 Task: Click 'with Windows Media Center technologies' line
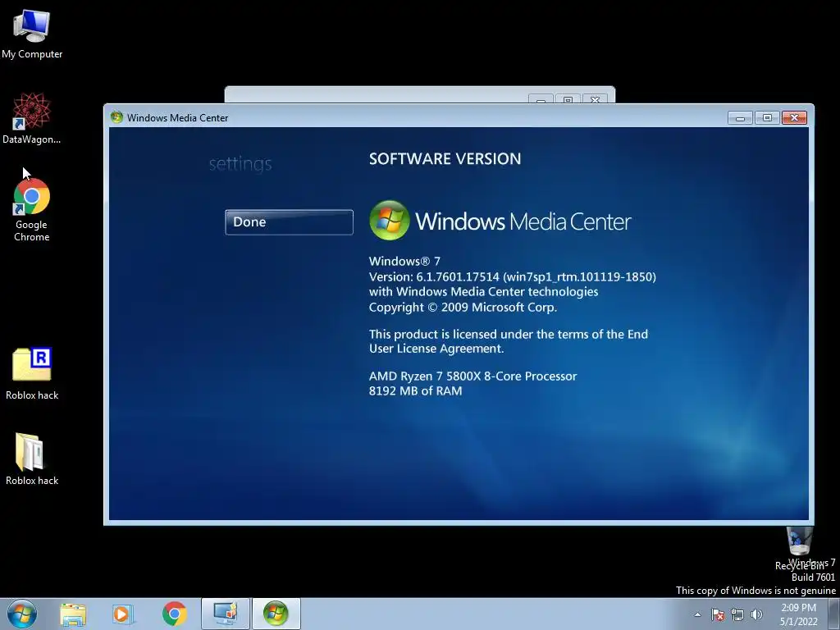[483, 292]
